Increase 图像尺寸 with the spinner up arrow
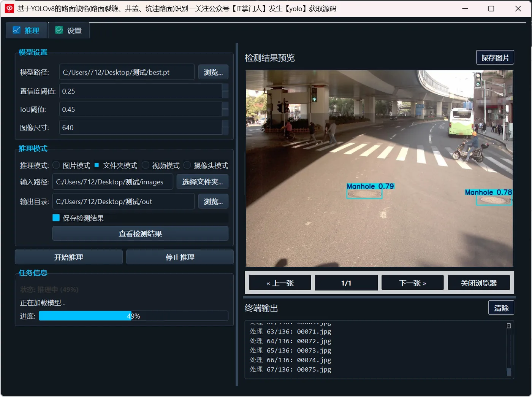Image resolution: width=532 pixels, height=397 pixels. [x=225, y=124]
